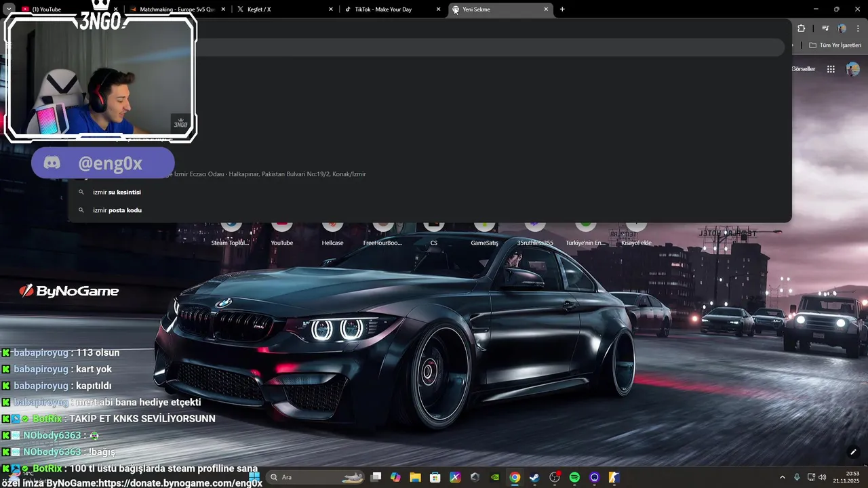This screenshot has height=488, width=868.
Task: Open File Explorer from the taskbar
Action: click(x=416, y=477)
